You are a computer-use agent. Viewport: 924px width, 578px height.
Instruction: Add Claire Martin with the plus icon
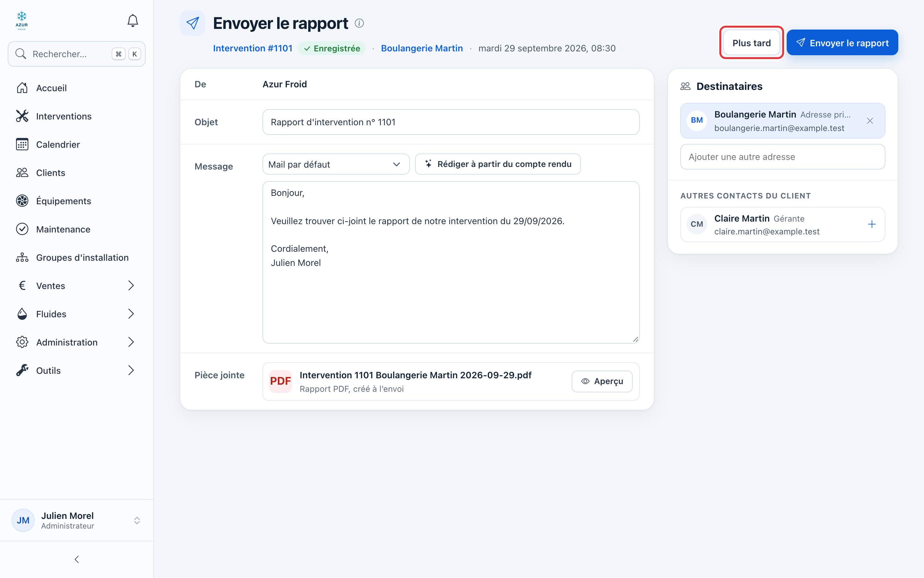pos(871,224)
